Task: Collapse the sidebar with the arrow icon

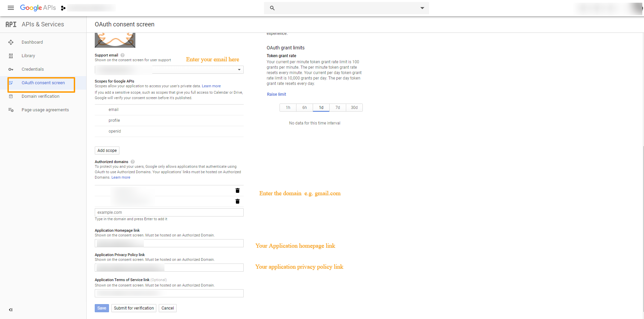Action: 11,310
